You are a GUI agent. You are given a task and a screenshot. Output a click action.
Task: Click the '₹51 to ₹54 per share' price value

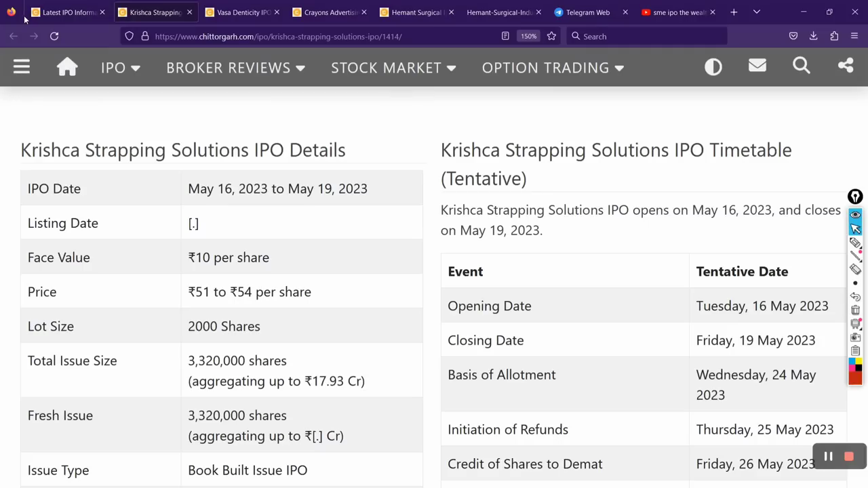click(x=250, y=292)
